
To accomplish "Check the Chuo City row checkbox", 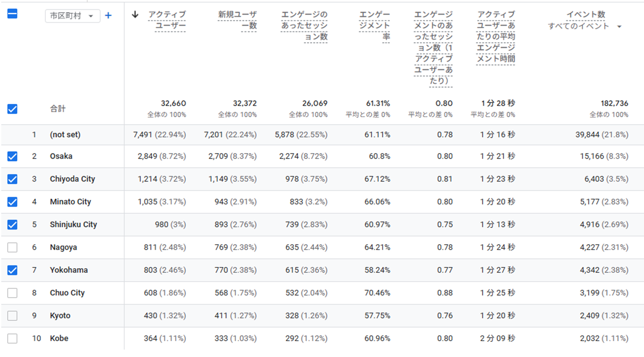I will [x=13, y=293].
